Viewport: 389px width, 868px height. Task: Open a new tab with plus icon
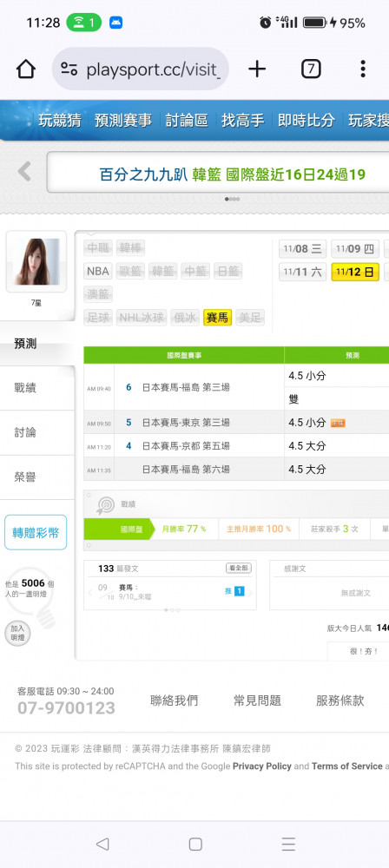pyautogui.click(x=256, y=69)
